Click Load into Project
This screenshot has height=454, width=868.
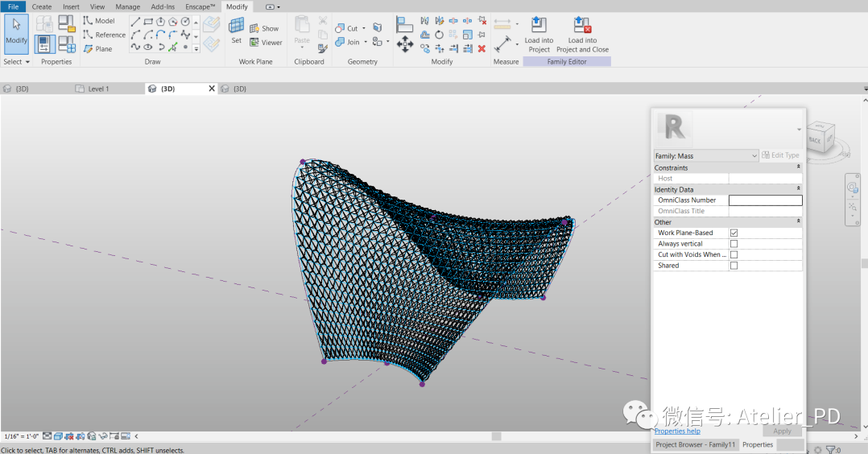(539, 35)
